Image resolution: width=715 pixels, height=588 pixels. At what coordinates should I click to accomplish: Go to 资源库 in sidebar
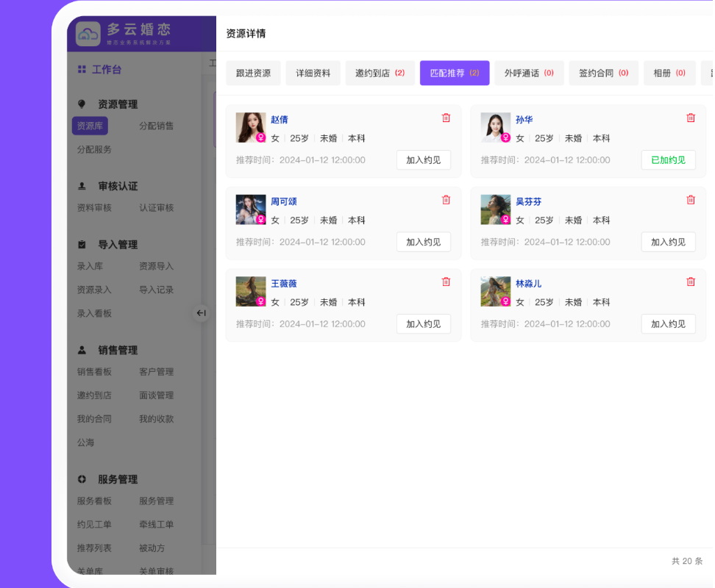[90, 126]
